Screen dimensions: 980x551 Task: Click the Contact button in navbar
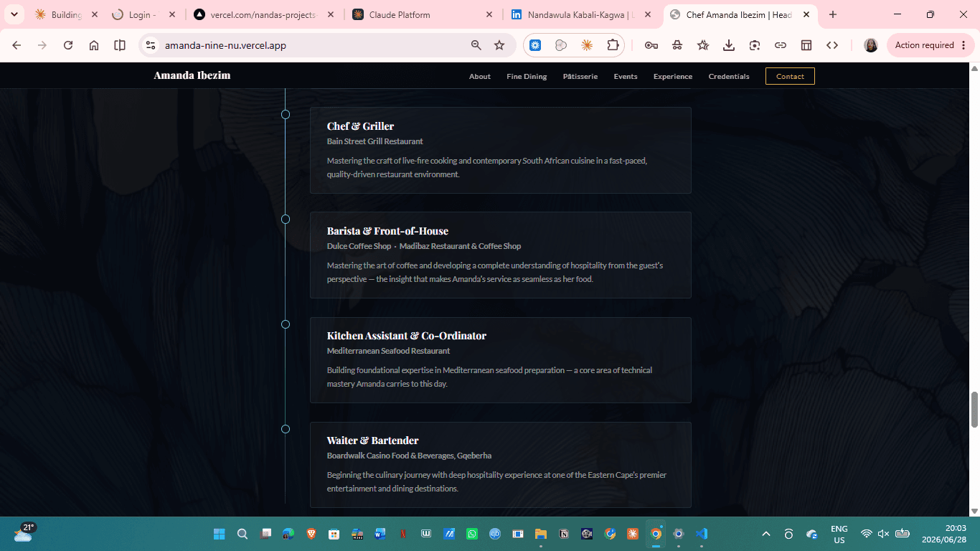tap(790, 76)
